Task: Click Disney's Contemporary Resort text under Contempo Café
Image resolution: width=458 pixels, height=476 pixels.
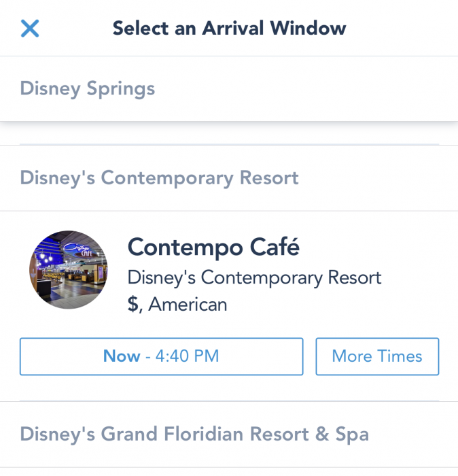Action: click(x=254, y=277)
